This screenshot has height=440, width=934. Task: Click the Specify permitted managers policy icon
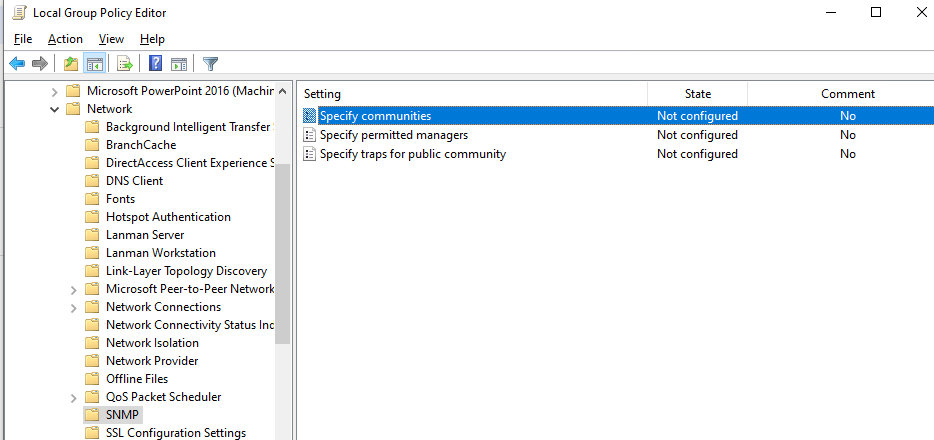point(309,135)
